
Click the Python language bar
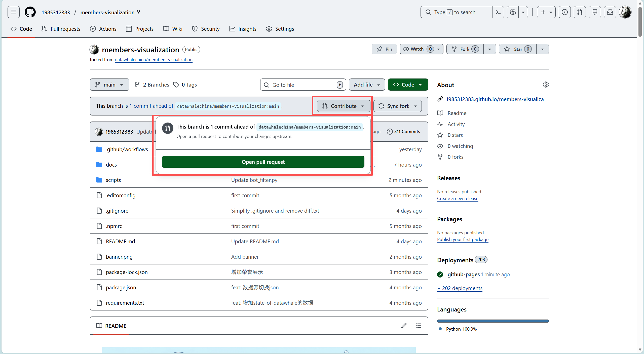[493, 321]
